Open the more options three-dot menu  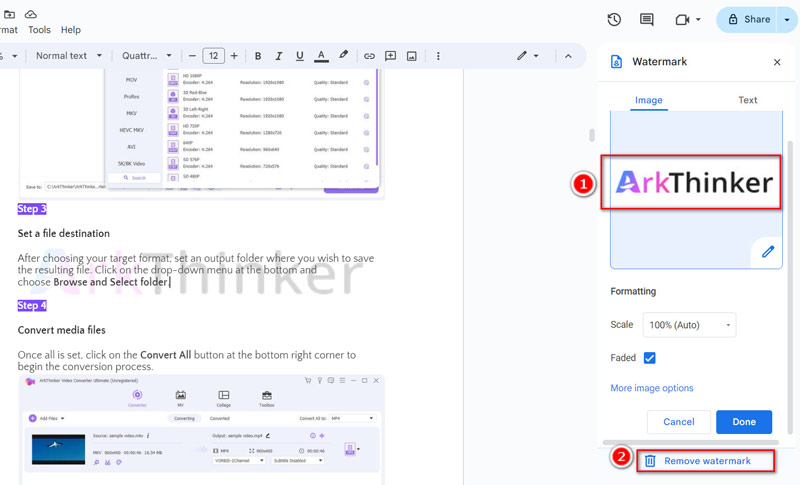click(x=438, y=56)
